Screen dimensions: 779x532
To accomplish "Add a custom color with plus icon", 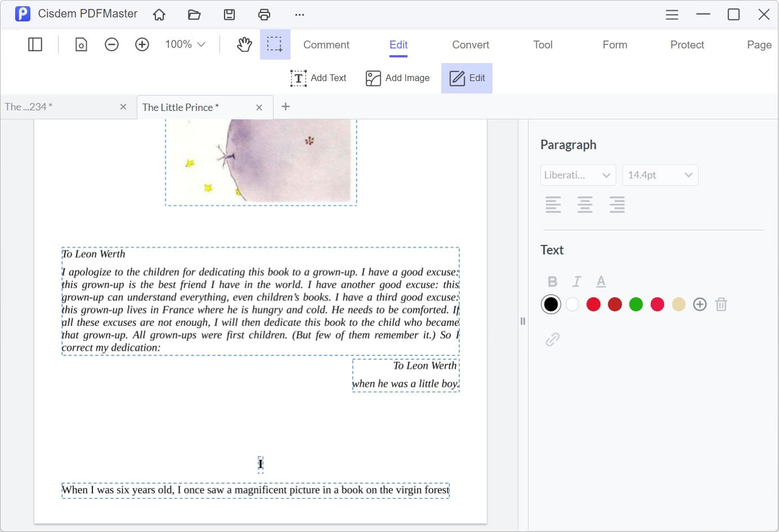I will (700, 305).
